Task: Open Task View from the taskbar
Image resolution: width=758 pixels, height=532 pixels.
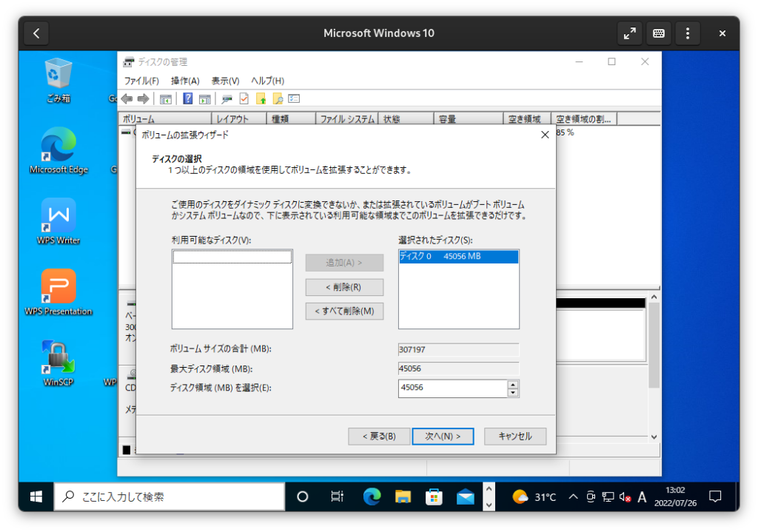Action: click(x=337, y=496)
